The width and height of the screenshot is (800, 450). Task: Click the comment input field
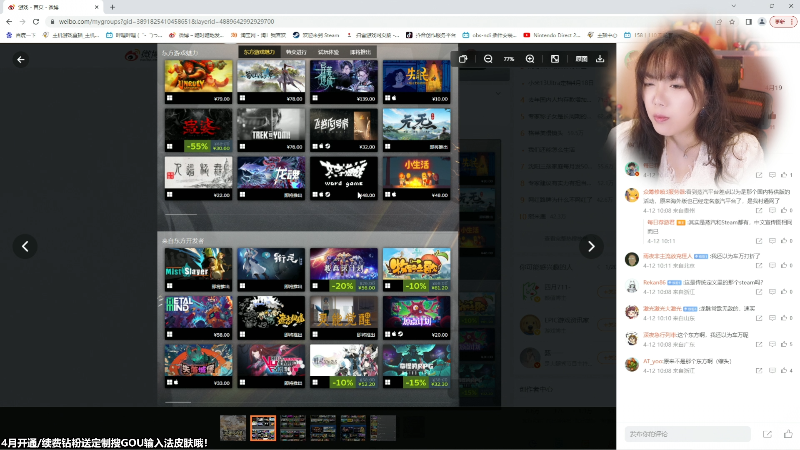688,434
